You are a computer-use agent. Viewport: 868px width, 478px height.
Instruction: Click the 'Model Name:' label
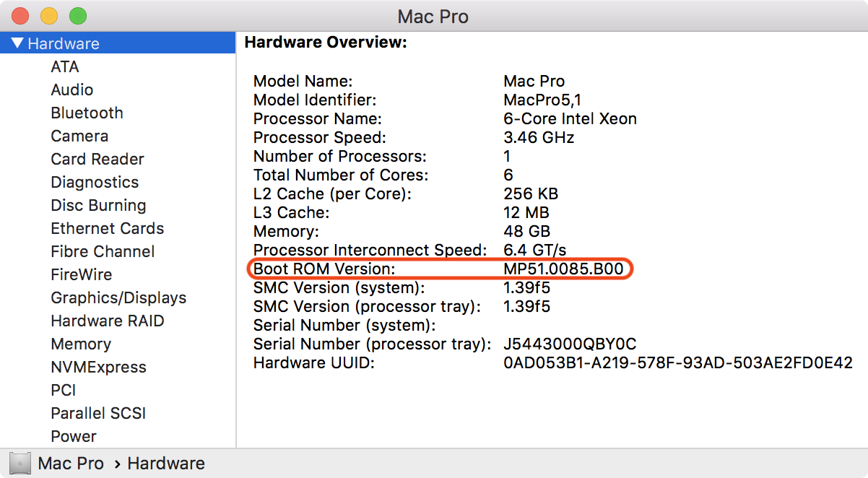(303, 81)
